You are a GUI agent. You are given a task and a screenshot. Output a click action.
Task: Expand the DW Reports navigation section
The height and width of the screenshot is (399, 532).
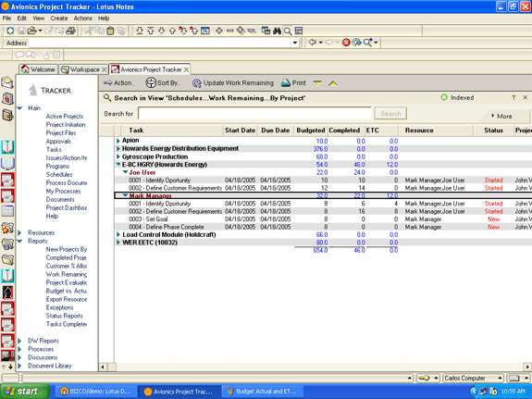[x=19, y=341]
